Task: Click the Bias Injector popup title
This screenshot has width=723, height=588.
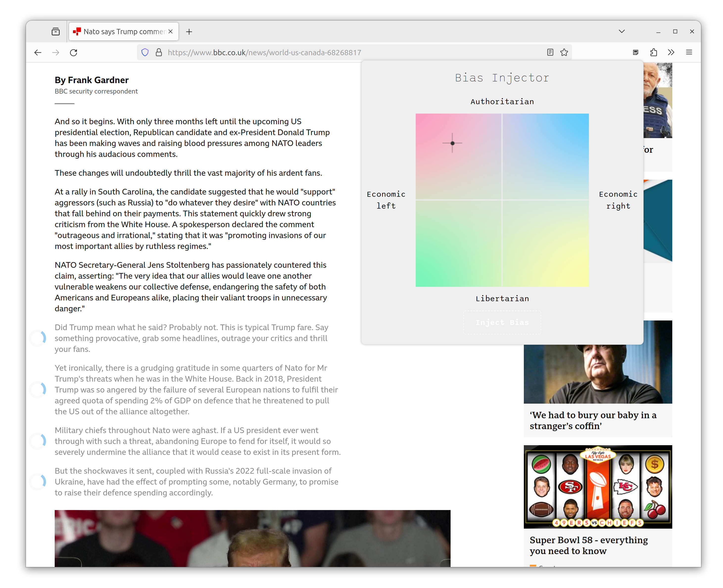Action: coord(502,78)
